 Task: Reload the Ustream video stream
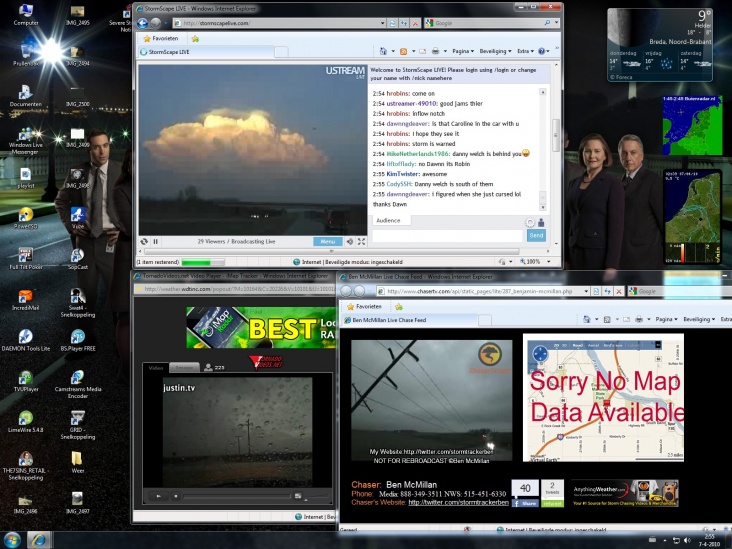[144, 241]
